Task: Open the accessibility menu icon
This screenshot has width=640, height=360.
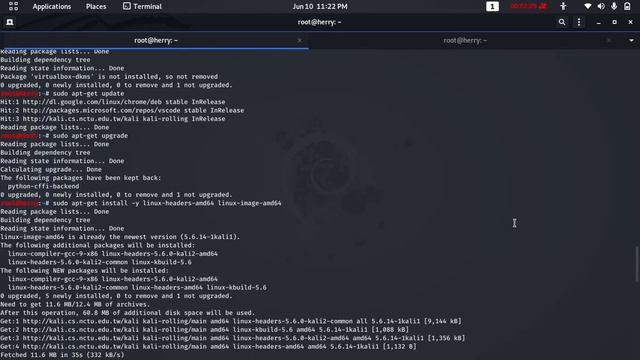Action: (563, 6)
